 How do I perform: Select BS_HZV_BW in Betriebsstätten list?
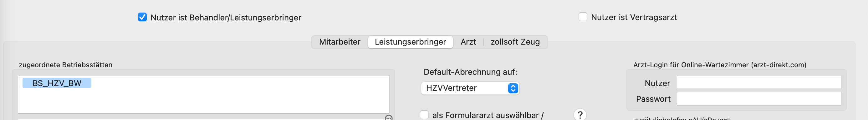click(x=57, y=83)
